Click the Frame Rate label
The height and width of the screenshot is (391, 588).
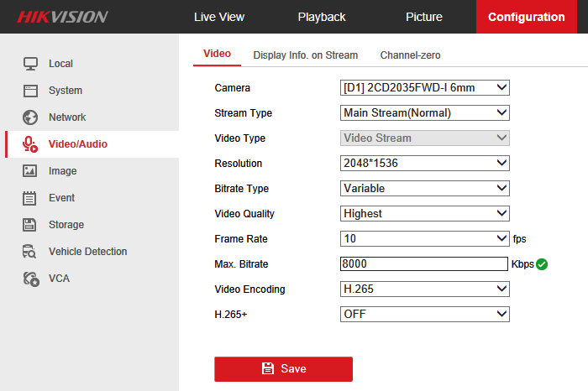click(241, 239)
